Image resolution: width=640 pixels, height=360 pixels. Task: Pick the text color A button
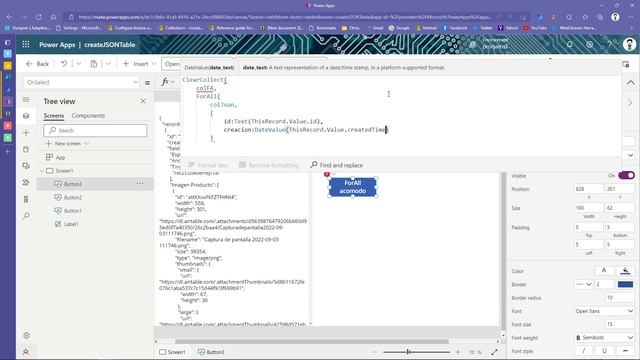tap(604, 271)
